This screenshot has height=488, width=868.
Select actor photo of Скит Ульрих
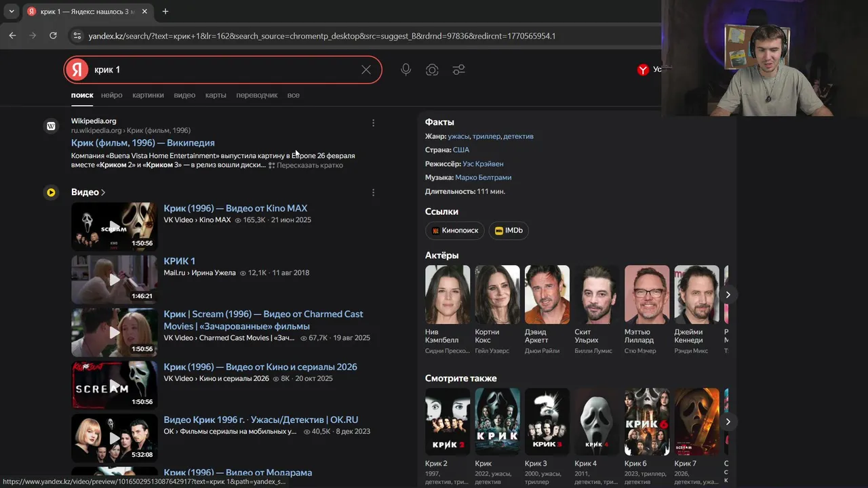[597, 294]
